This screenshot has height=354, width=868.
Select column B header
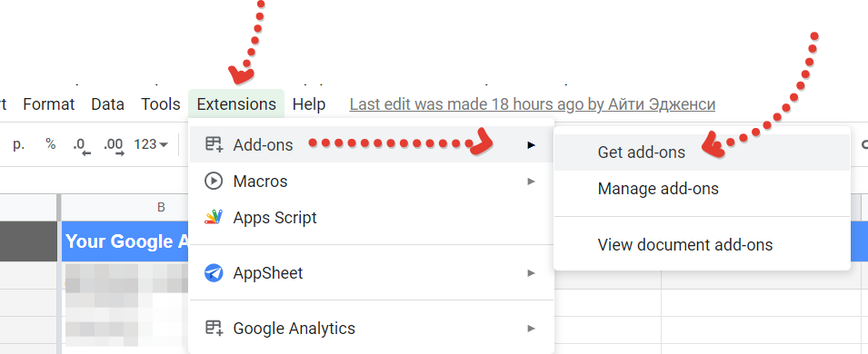click(x=161, y=208)
